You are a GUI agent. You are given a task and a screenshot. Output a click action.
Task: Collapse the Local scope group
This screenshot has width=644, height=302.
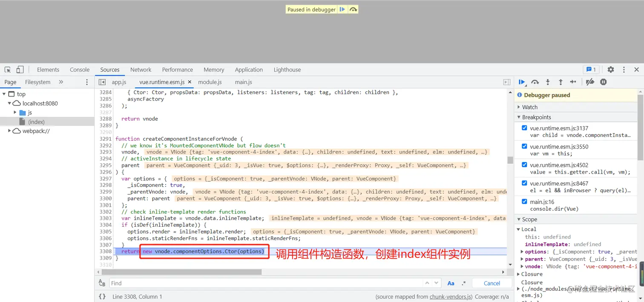point(518,229)
